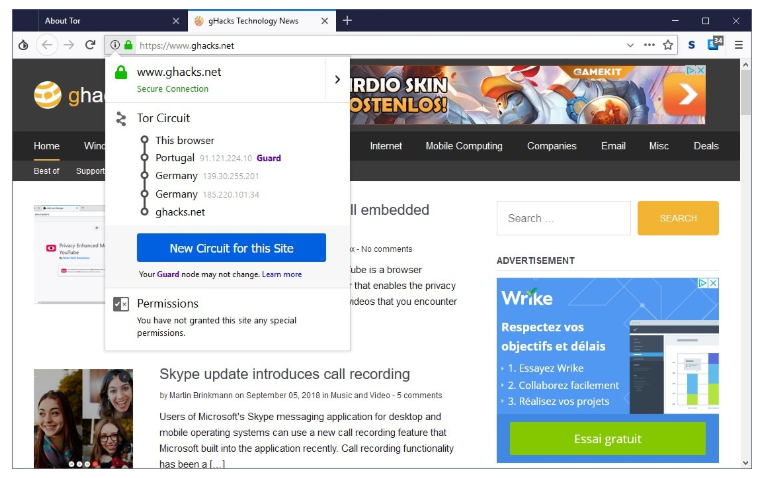
Task: Click the Germany 139.30.255.201 relay entry
Action: click(207, 176)
